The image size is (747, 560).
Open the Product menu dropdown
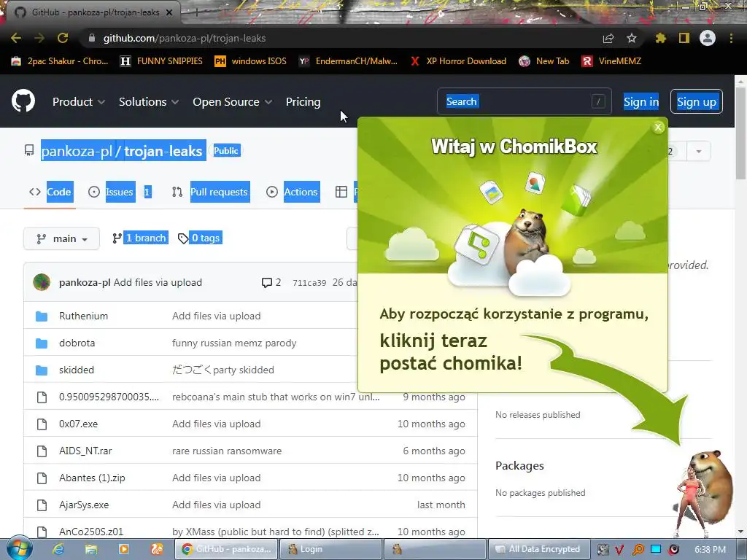click(x=79, y=102)
